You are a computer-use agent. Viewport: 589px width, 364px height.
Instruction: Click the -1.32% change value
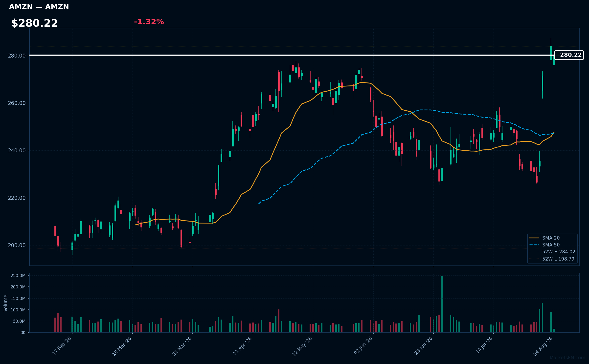(x=149, y=22)
